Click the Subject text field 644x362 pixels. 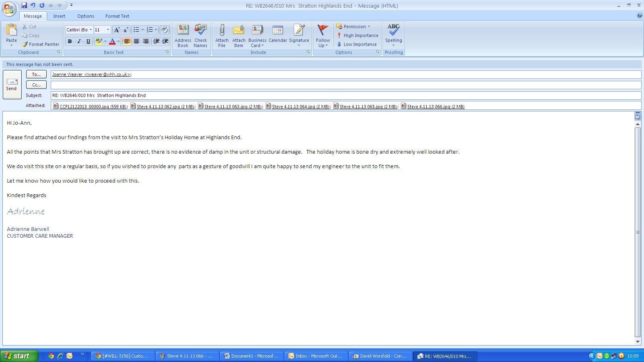tap(346, 95)
